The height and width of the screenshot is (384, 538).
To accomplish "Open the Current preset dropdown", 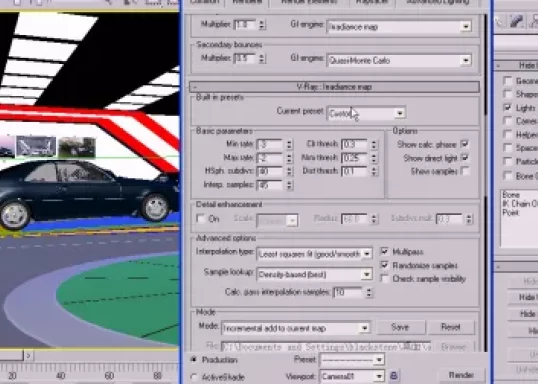I will [x=366, y=113].
